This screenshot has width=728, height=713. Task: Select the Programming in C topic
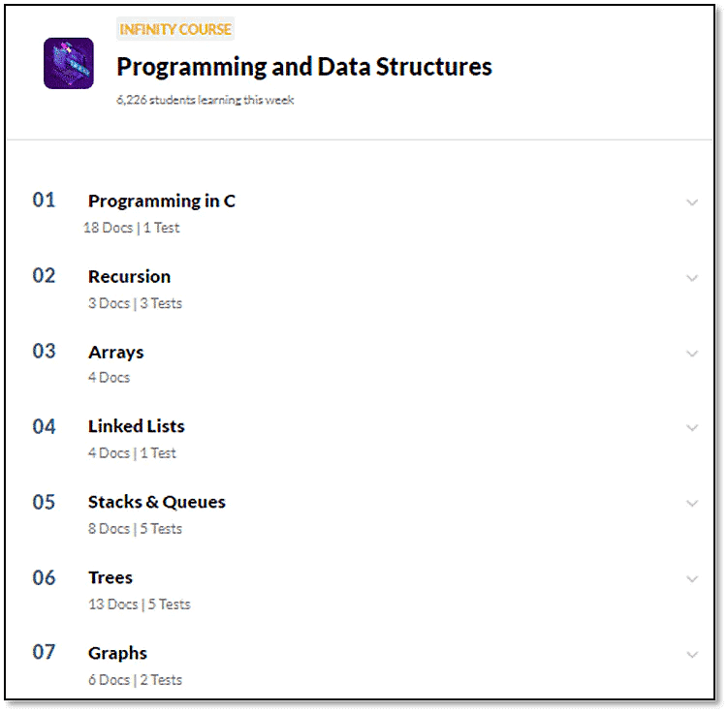pos(162,201)
